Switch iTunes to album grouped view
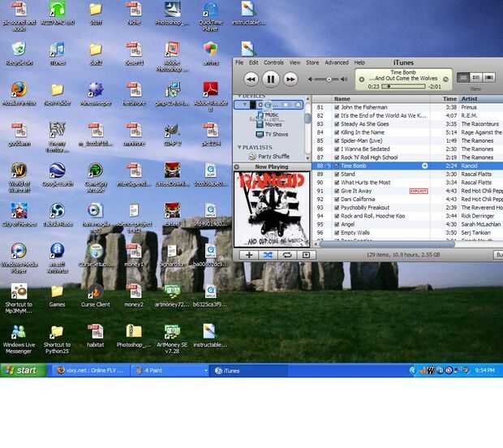The height and width of the screenshot is (448, 503). (476, 77)
